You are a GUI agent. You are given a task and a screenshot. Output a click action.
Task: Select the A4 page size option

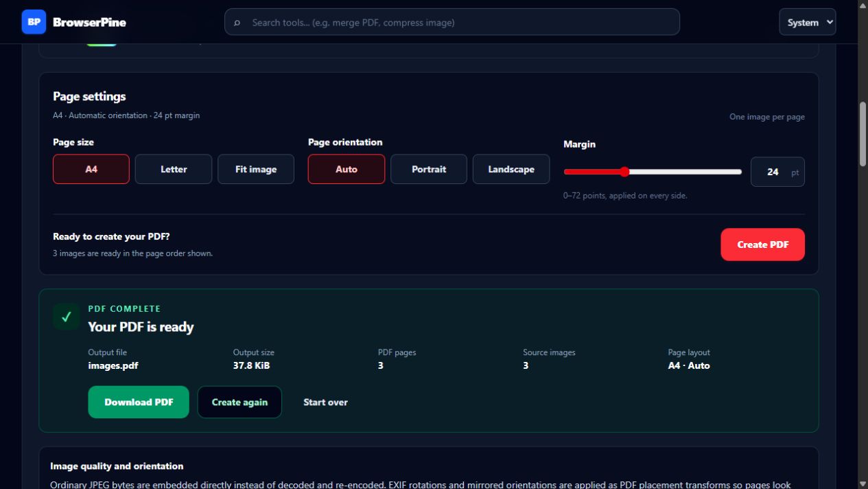tap(91, 169)
